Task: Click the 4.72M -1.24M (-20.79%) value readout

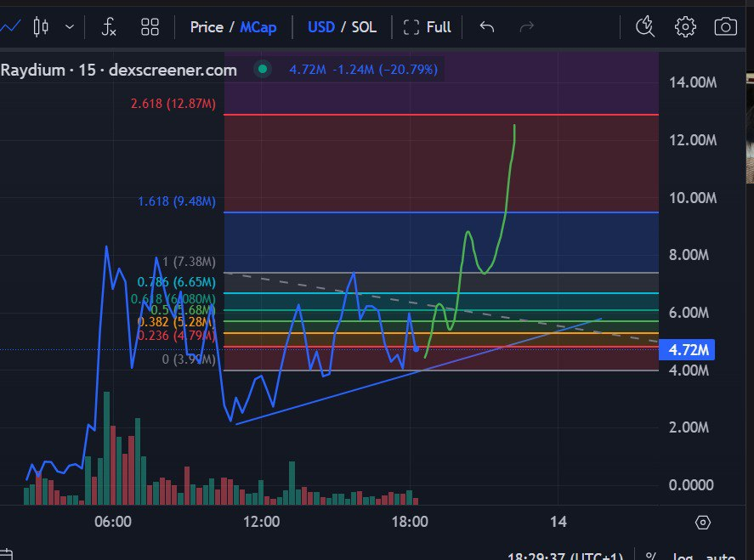Action: tap(364, 69)
